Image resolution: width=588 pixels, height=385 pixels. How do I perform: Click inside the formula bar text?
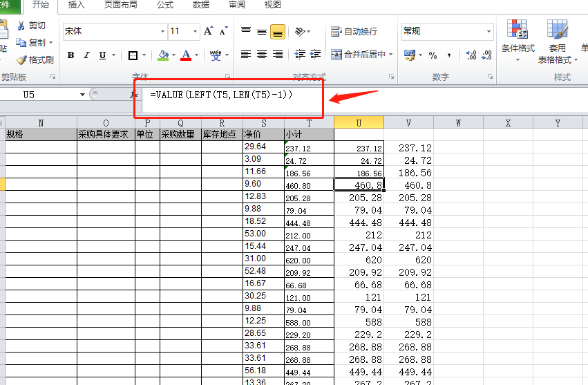[x=221, y=95]
